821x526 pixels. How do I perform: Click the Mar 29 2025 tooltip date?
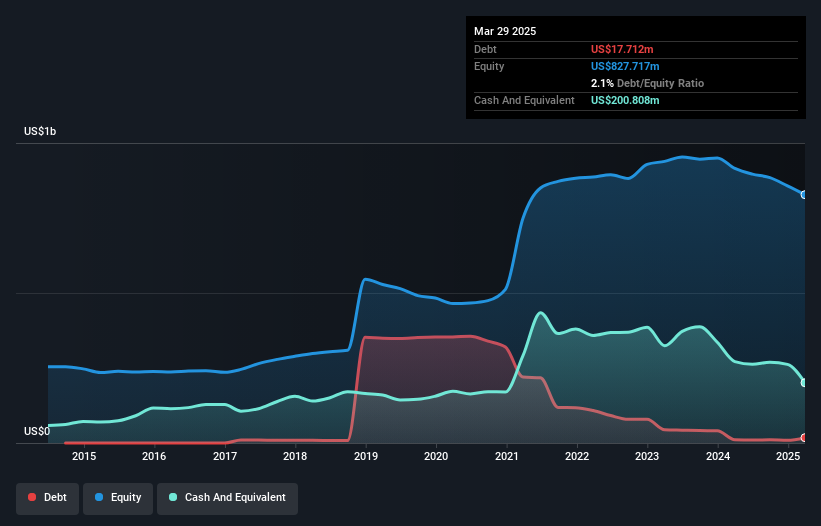505,31
